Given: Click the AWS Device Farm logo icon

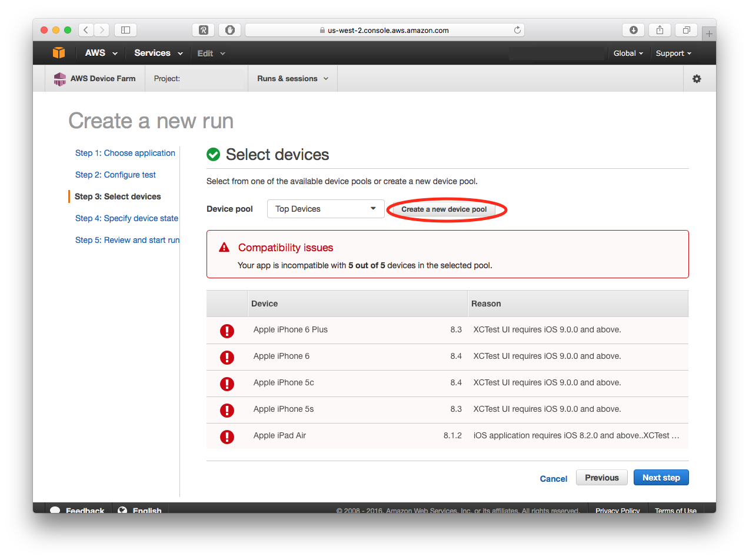Looking at the screenshot, I should coord(59,79).
